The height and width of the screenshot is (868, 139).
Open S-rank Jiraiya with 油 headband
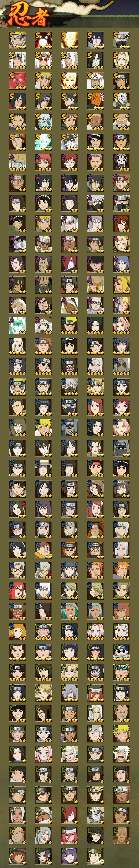pyautogui.click(x=17, y=61)
